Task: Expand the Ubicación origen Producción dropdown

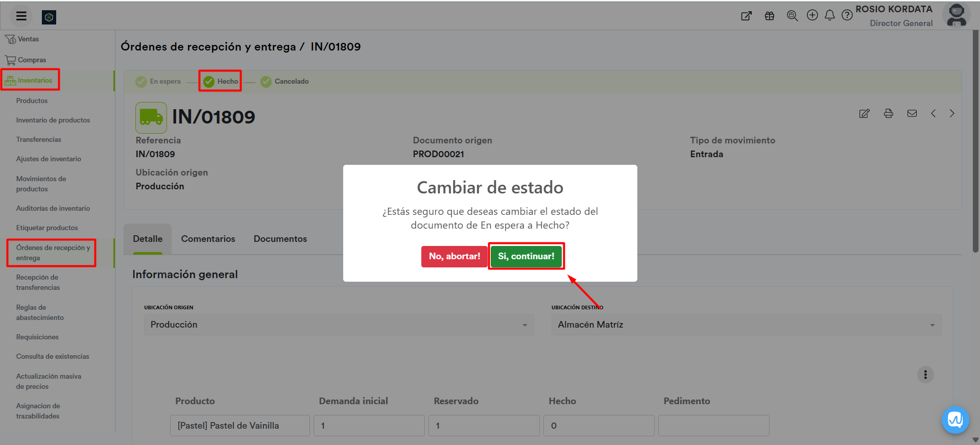Action: pos(339,325)
